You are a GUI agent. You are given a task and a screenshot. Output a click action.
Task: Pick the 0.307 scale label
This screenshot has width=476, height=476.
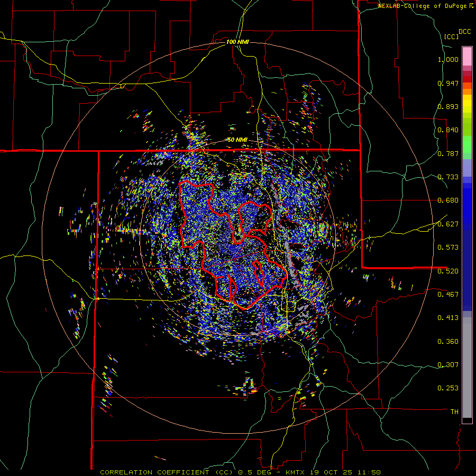(x=448, y=365)
